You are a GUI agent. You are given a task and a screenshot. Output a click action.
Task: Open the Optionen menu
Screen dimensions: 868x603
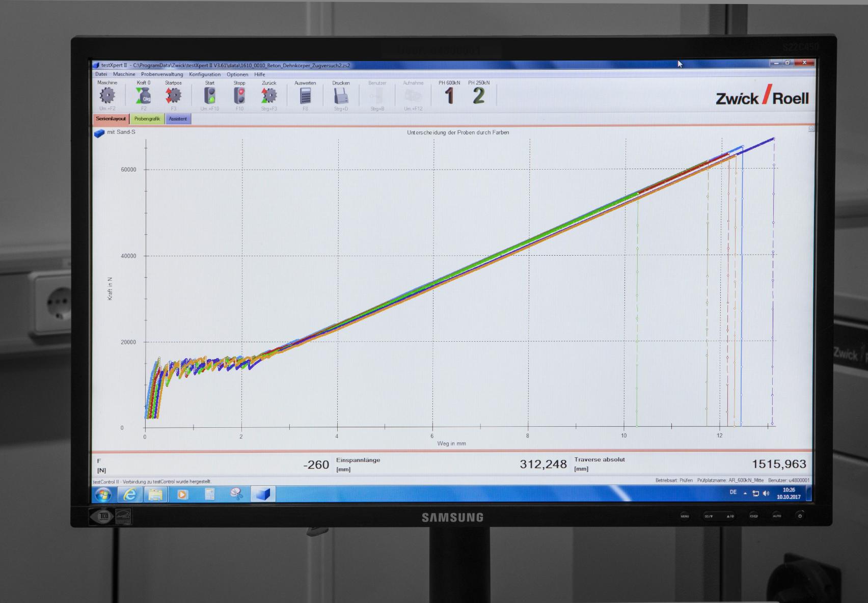point(237,74)
